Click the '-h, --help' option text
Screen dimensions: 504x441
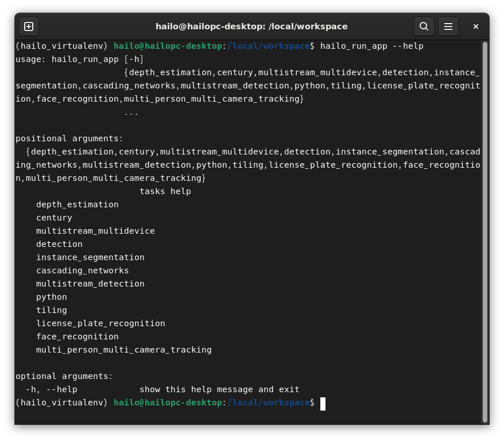point(52,389)
